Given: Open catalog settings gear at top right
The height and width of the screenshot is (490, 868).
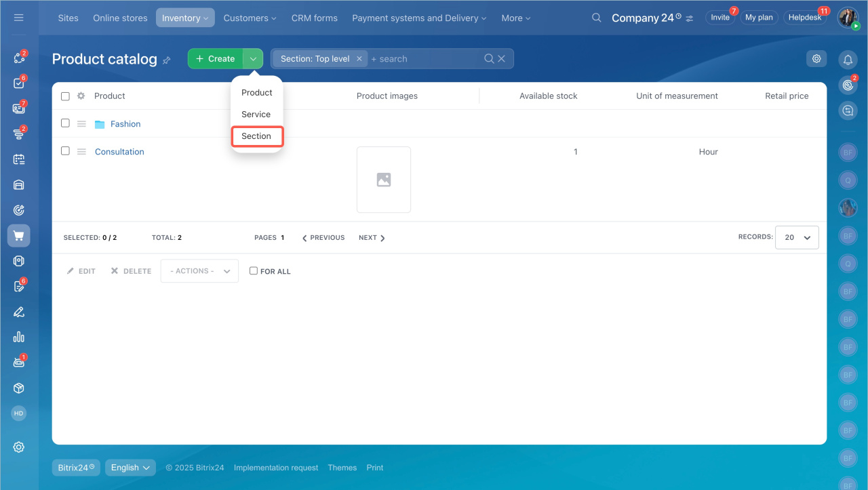Looking at the screenshot, I should [816, 59].
